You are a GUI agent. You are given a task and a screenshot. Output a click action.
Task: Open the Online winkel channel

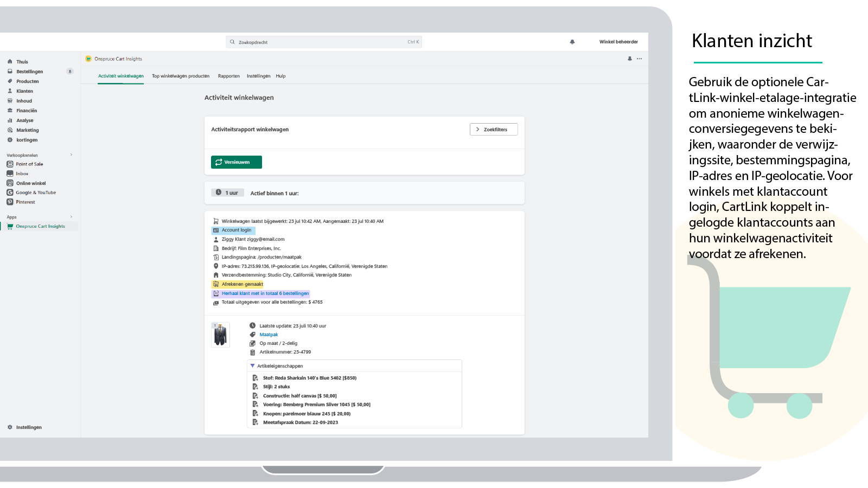click(x=31, y=183)
